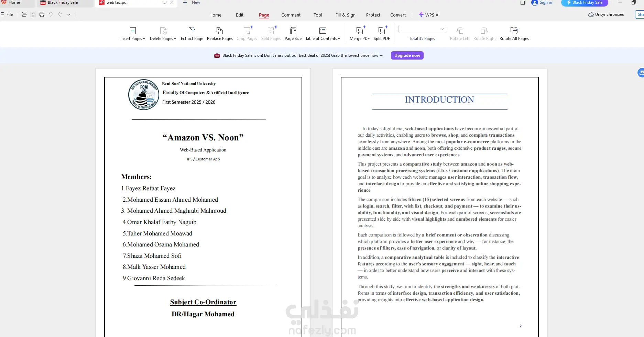Screen dimensions: 644x337
Task: Click the university logo on cover page
Action: coord(144,95)
